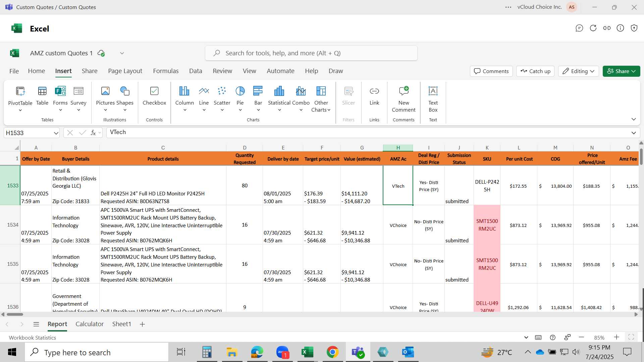The image size is (644, 362).
Task: Open the Share button dropdown
Action: click(x=622, y=71)
